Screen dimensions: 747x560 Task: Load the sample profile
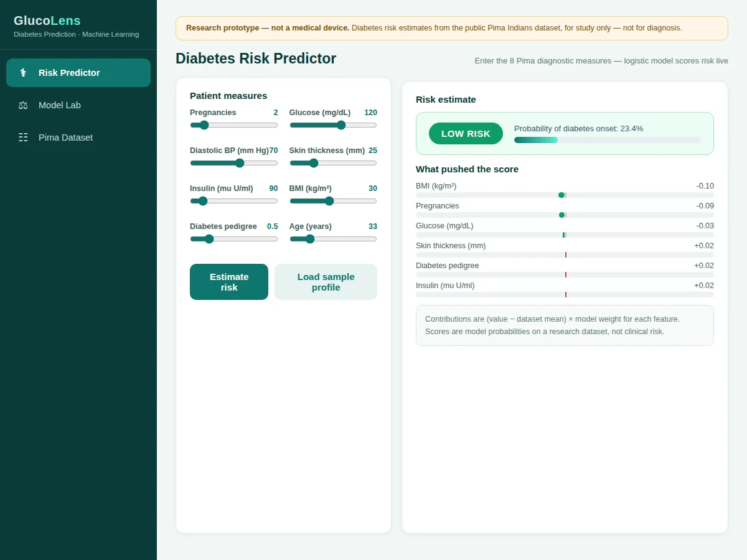[x=326, y=282]
